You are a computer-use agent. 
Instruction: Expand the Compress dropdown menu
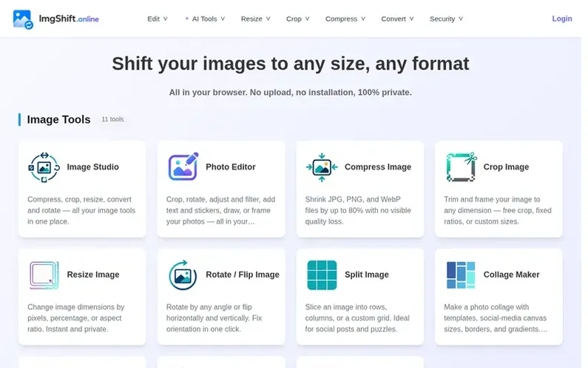point(345,19)
